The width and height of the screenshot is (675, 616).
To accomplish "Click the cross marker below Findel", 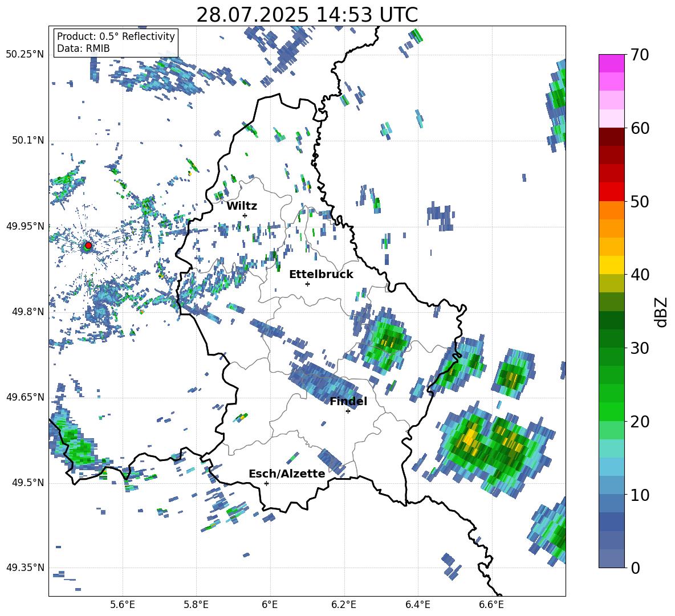I will pos(348,411).
